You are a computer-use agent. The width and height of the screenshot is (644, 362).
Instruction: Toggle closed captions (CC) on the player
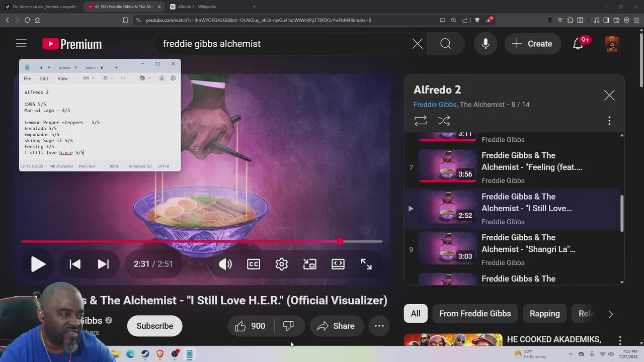pyautogui.click(x=254, y=264)
